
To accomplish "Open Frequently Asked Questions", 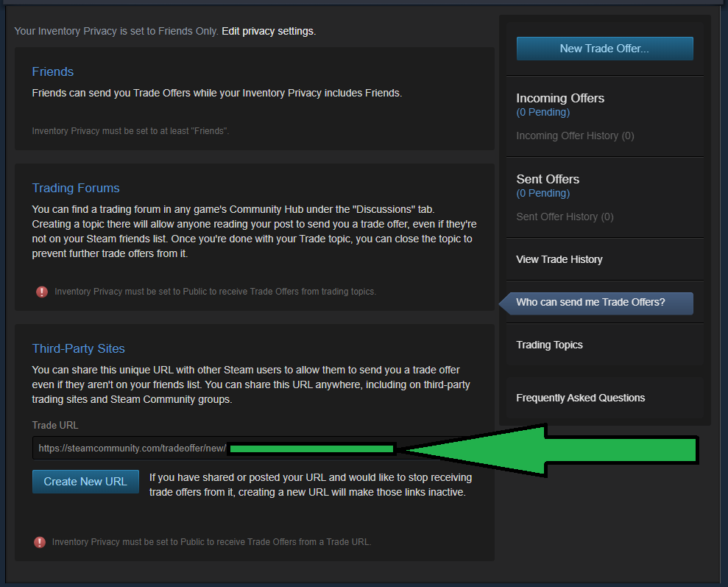I will click(x=580, y=398).
